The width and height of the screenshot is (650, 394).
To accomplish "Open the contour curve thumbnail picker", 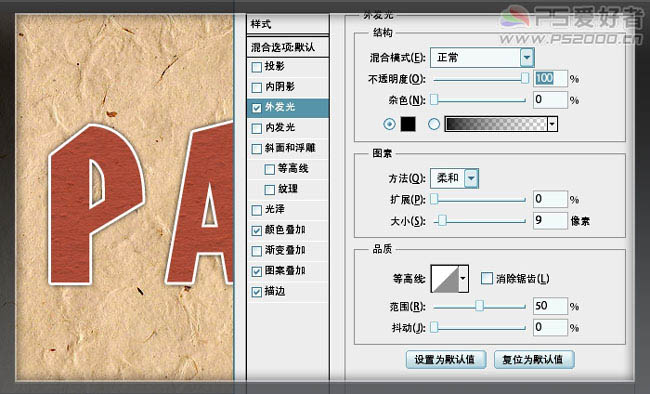I will (445, 279).
